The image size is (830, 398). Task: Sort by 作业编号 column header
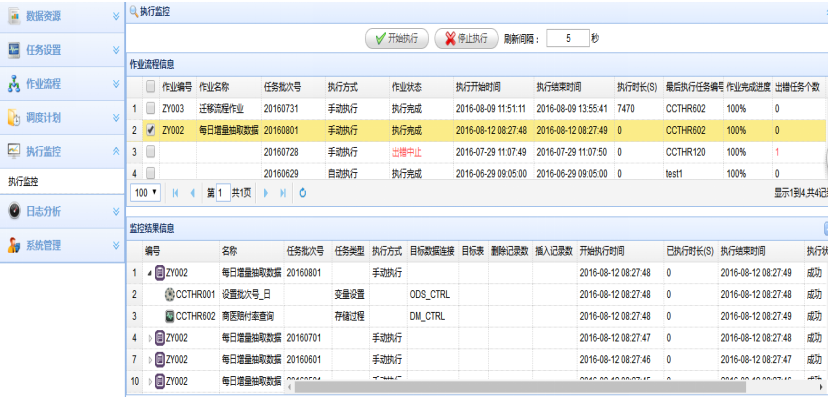point(177,87)
